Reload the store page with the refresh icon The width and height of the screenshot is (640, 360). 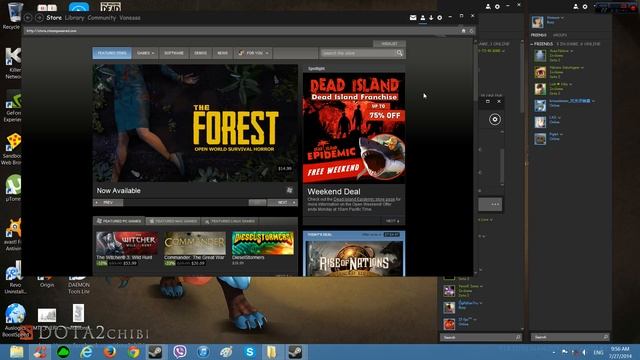(471, 31)
